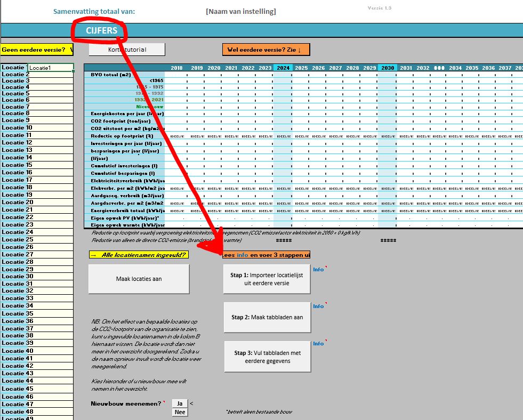
Task: Select the 'Locatie 37' row label
Action: coord(18,328)
